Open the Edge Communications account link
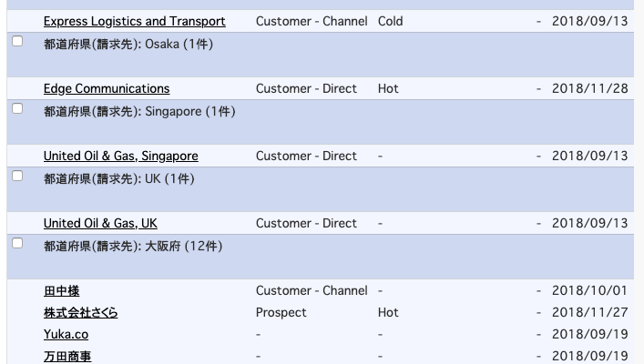This screenshot has height=364, width=644. coord(107,88)
